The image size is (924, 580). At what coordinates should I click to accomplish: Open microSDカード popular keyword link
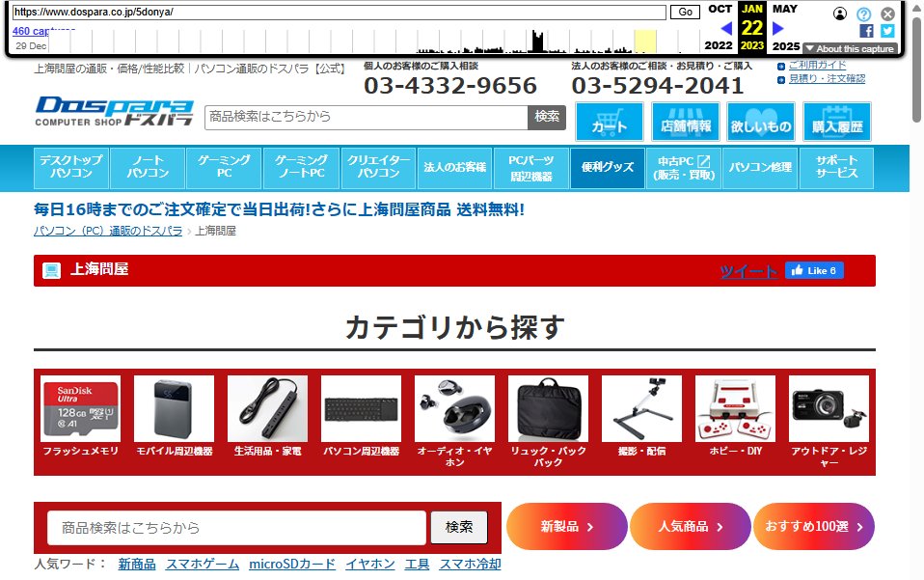coord(291,565)
